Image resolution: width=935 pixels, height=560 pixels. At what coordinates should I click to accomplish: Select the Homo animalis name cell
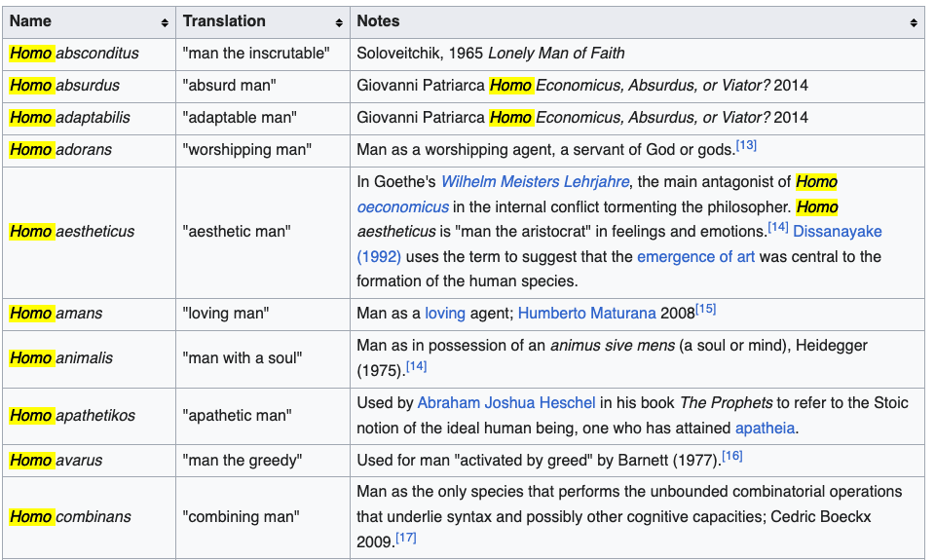(89, 358)
